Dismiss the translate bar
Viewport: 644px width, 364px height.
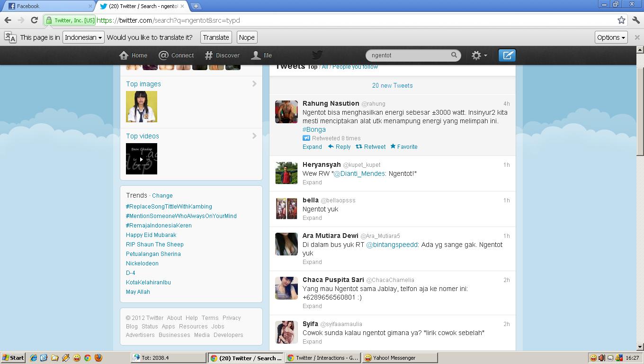[637, 37]
